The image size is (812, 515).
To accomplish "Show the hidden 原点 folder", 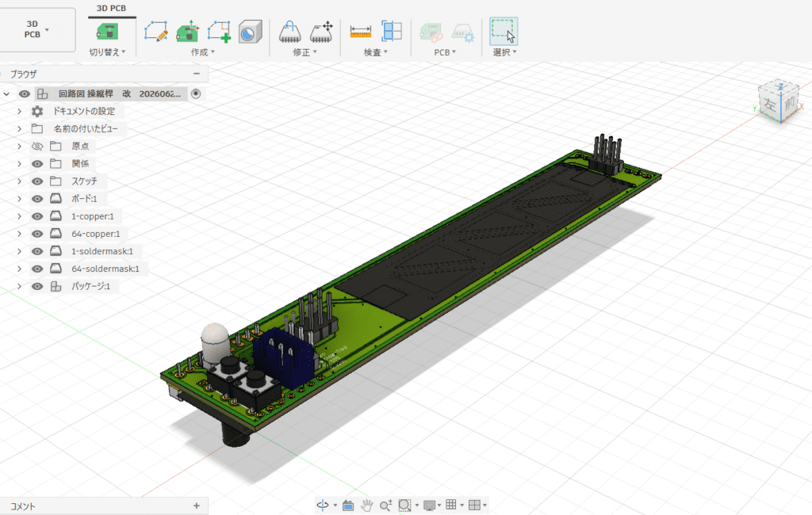I will (36, 147).
